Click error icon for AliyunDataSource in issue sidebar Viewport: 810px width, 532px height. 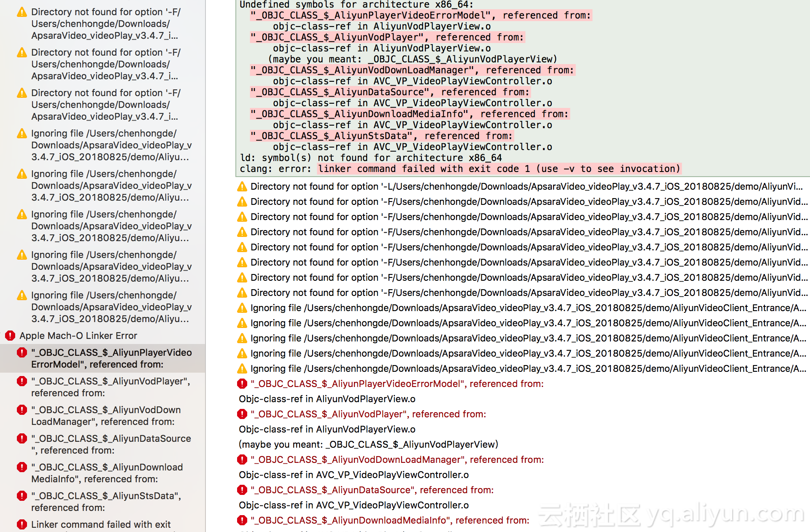[x=22, y=438]
